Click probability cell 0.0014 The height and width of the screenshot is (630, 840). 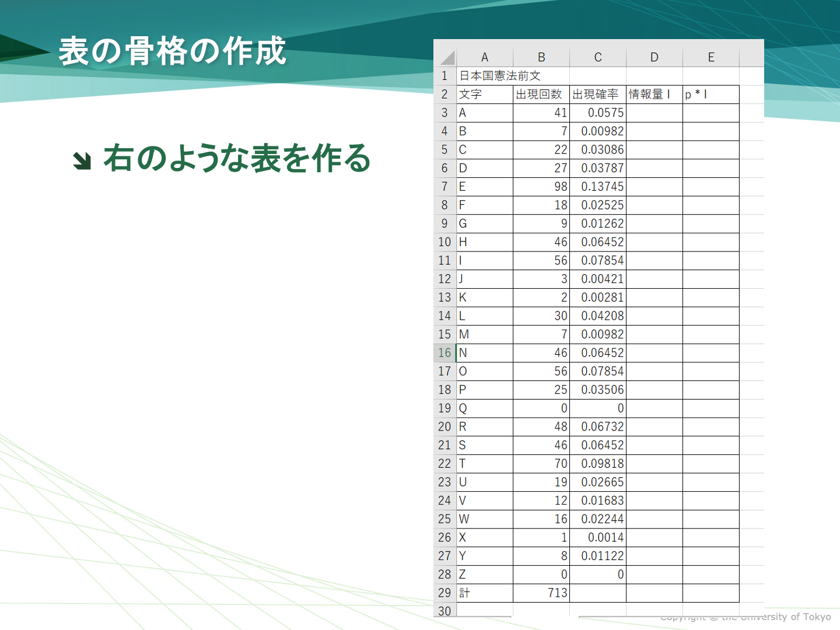click(x=598, y=538)
